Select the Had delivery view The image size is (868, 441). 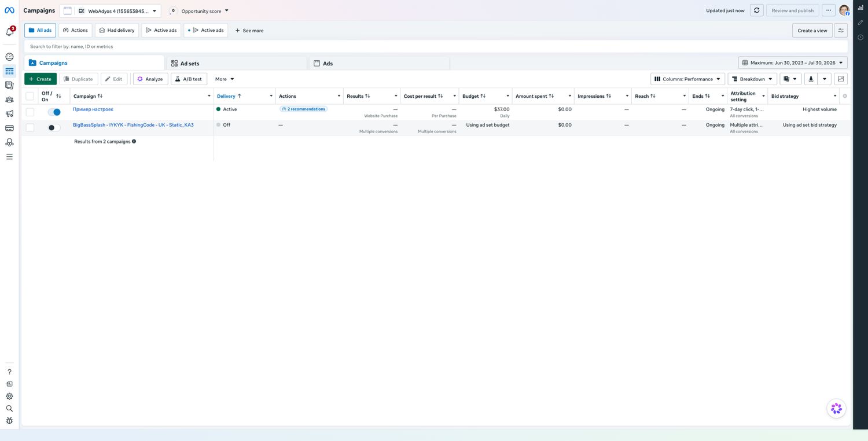tap(117, 30)
